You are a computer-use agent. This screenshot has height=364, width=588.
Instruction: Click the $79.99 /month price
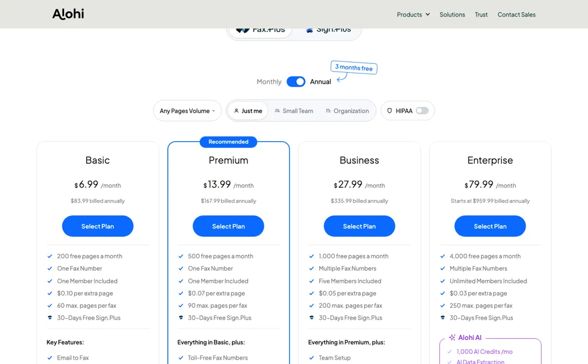[490, 184]
